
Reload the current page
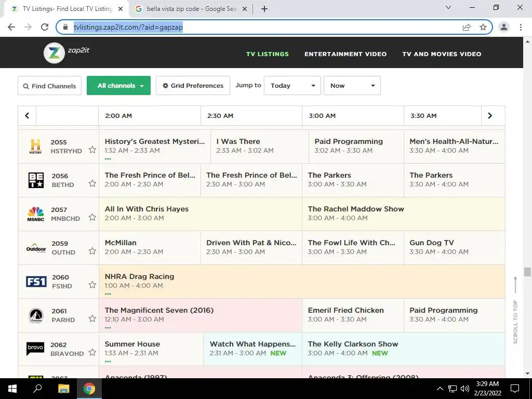[45, 27]
